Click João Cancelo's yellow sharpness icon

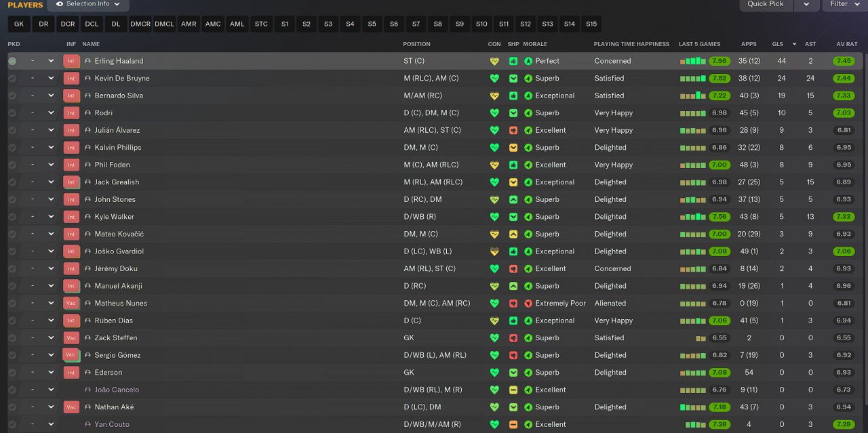(x=513, y=390)
